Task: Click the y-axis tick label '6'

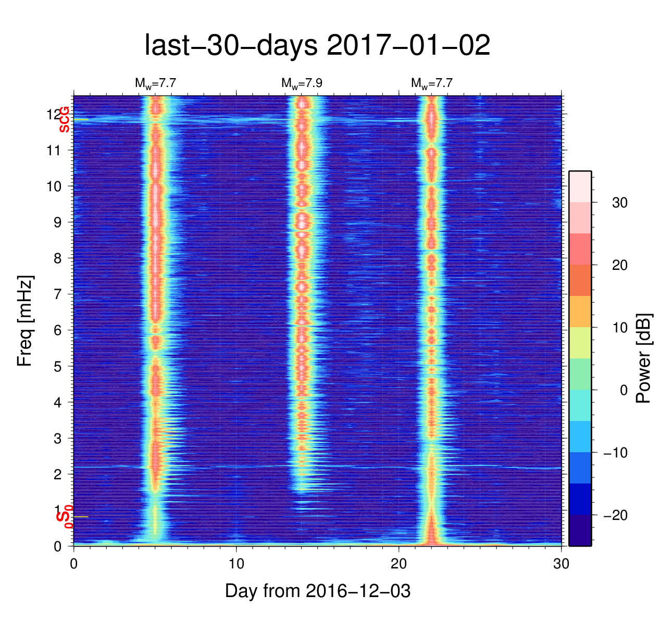Action: tap(58, 330)
